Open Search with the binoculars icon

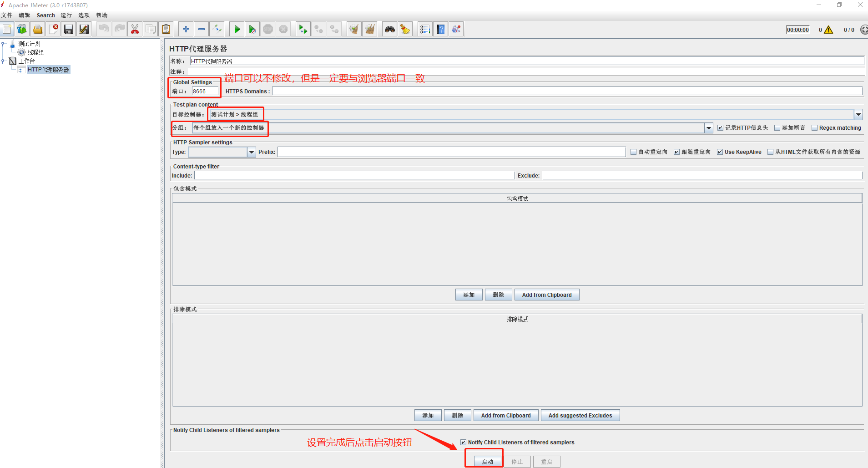pyautogui.click(x=389, y=30)
